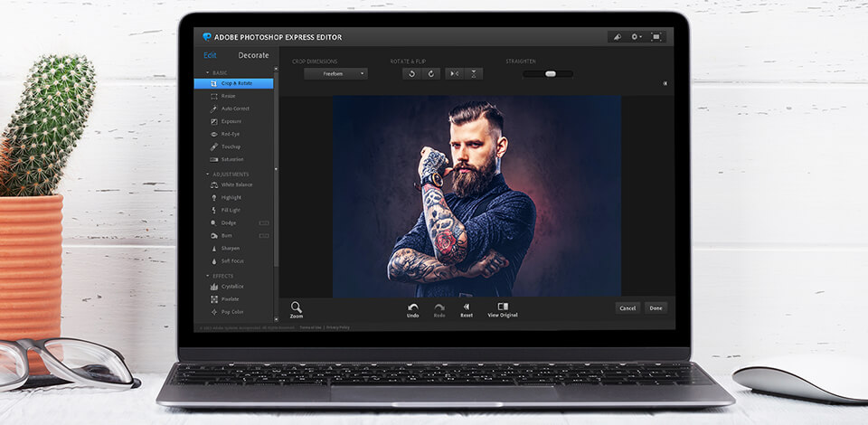Collapse the options panel with double arrow
868x425 pixels.
[x=665, y=83]
